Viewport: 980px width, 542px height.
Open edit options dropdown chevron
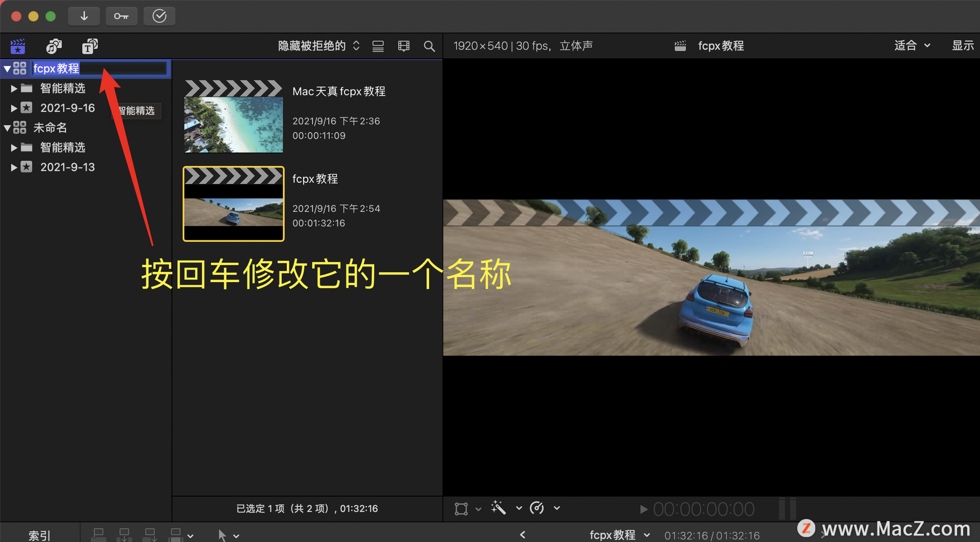click(190, 536)
